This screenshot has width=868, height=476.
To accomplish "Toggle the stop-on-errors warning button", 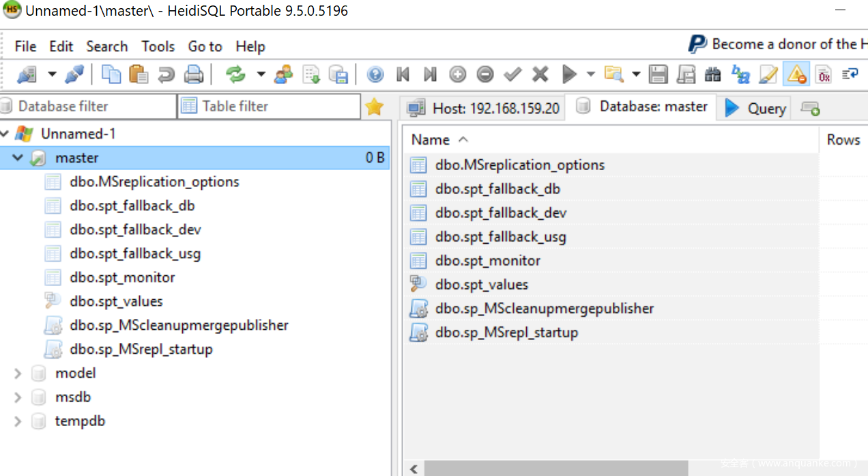I will (x=796, y=74).
